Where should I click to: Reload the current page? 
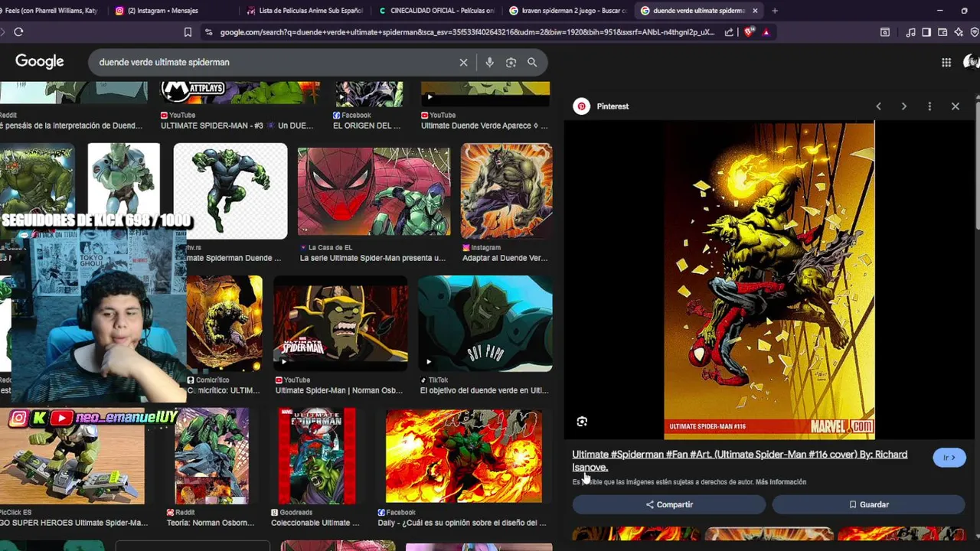click(x=18, y=32)
